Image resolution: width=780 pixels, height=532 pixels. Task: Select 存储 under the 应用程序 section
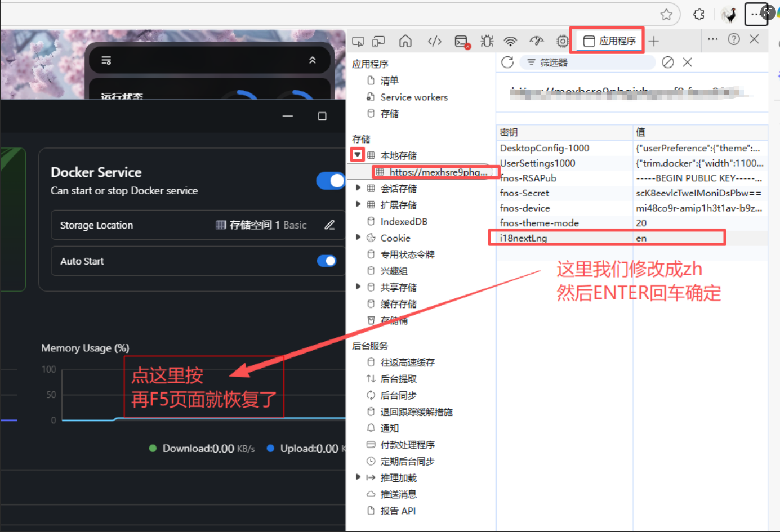click(390, 114)
